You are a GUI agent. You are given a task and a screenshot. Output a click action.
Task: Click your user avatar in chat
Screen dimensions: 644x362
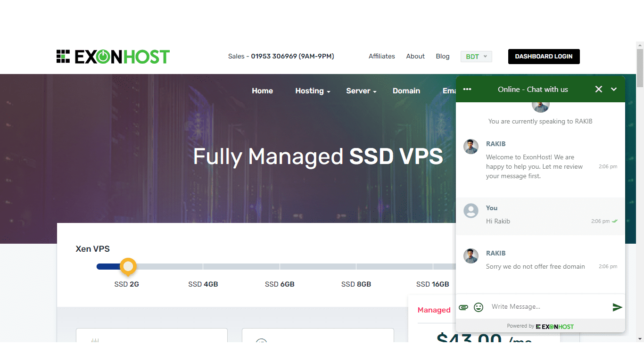click(471, 210)
